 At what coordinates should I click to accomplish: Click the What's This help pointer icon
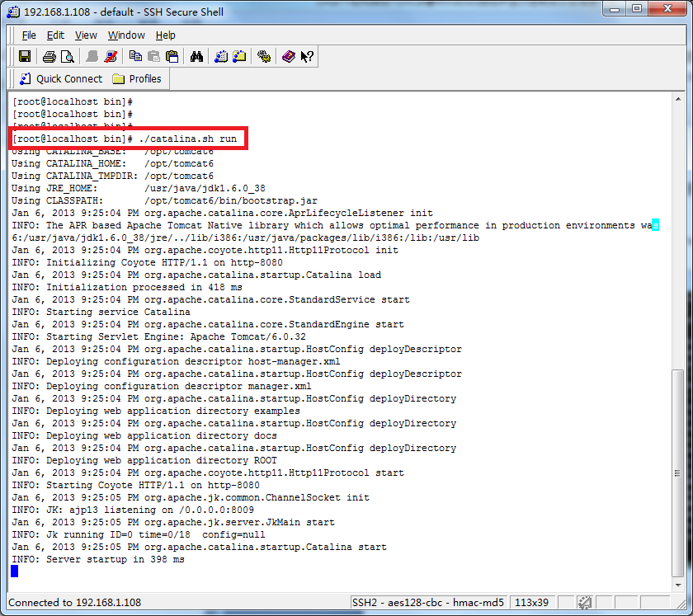(x=307, y=57)
